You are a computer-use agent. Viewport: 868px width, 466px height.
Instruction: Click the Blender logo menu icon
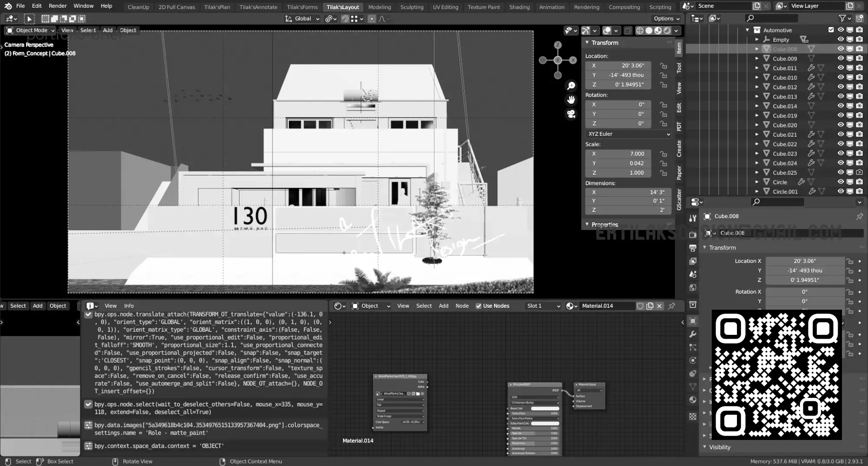[8, 6]
